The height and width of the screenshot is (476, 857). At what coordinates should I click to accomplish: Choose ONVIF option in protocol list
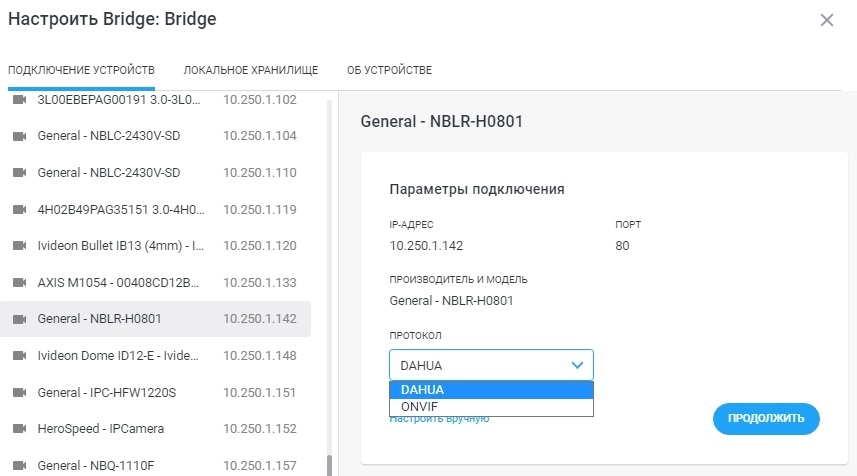(491, 407)
